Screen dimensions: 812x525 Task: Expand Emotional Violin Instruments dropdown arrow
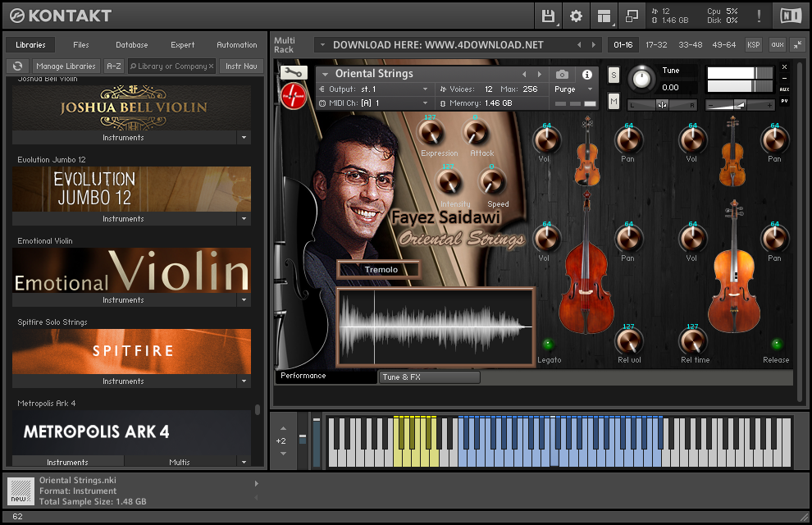(243, 300)
